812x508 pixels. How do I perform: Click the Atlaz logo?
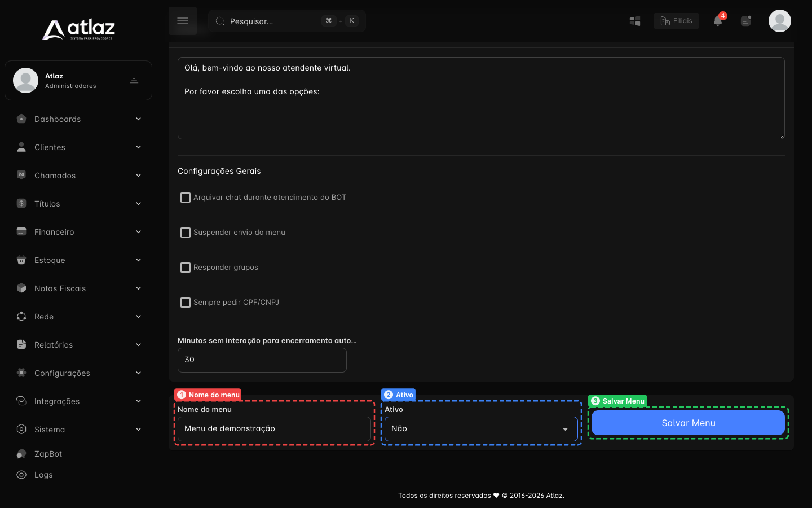pyautogui.click(x=78, y=30)
